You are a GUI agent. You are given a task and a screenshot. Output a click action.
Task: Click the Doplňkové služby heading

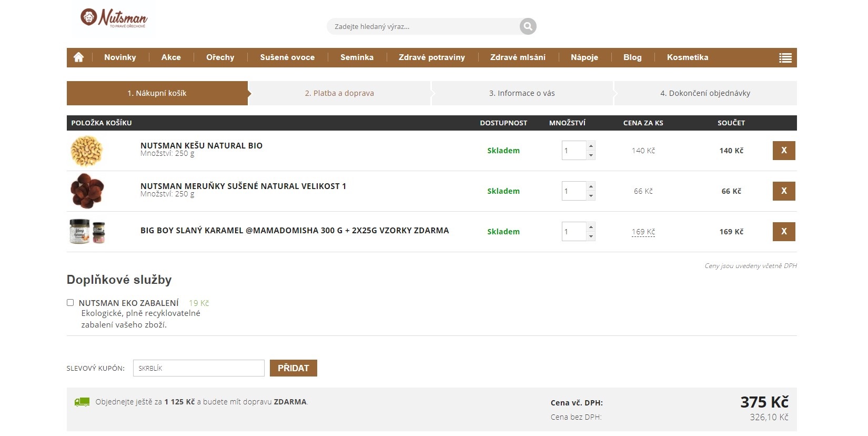point(119,280)
